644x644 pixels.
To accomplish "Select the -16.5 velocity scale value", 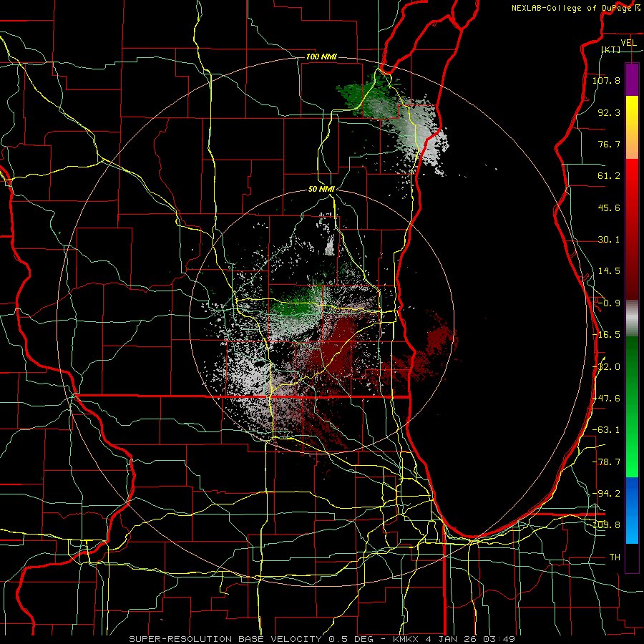I will point(606,335).
